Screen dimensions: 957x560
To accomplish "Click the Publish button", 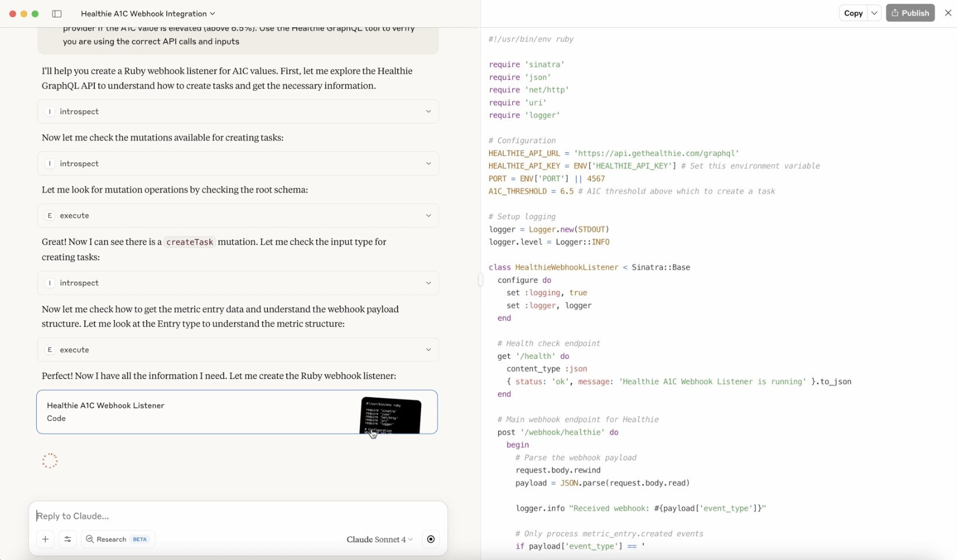I will coord(910,13).
